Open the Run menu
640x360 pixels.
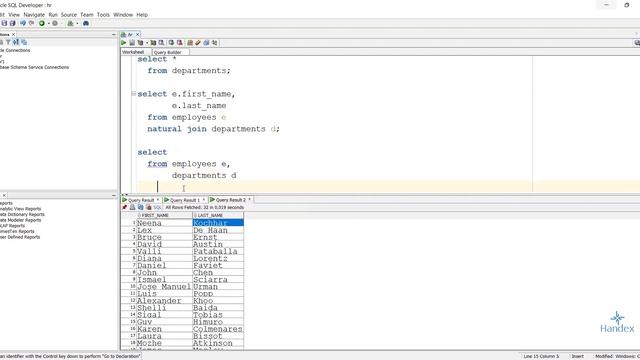coord(53,15)
